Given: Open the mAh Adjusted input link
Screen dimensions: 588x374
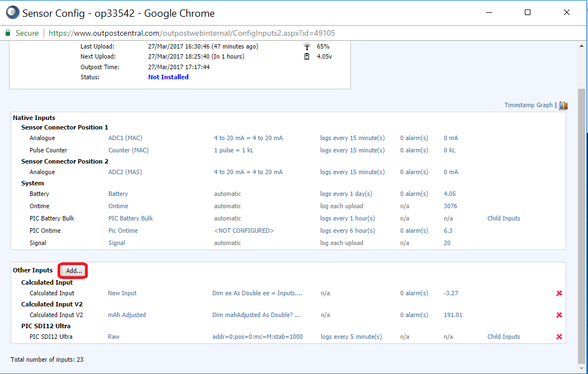Looking at the screenshot, I should (126, 315).
